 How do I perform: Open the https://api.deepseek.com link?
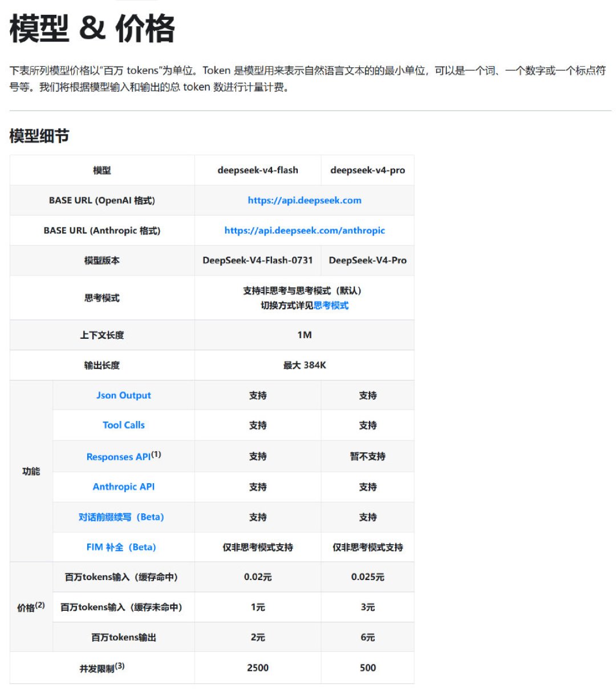coord(305,200)
